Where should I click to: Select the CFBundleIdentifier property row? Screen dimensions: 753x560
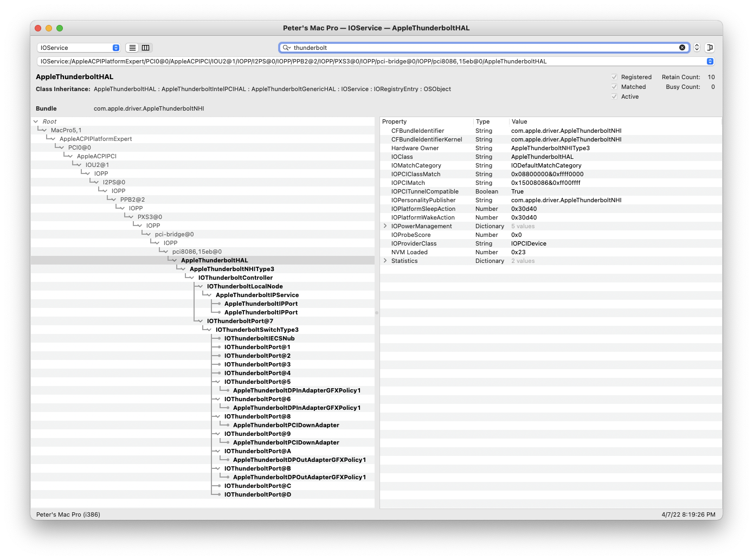(551, 131)
